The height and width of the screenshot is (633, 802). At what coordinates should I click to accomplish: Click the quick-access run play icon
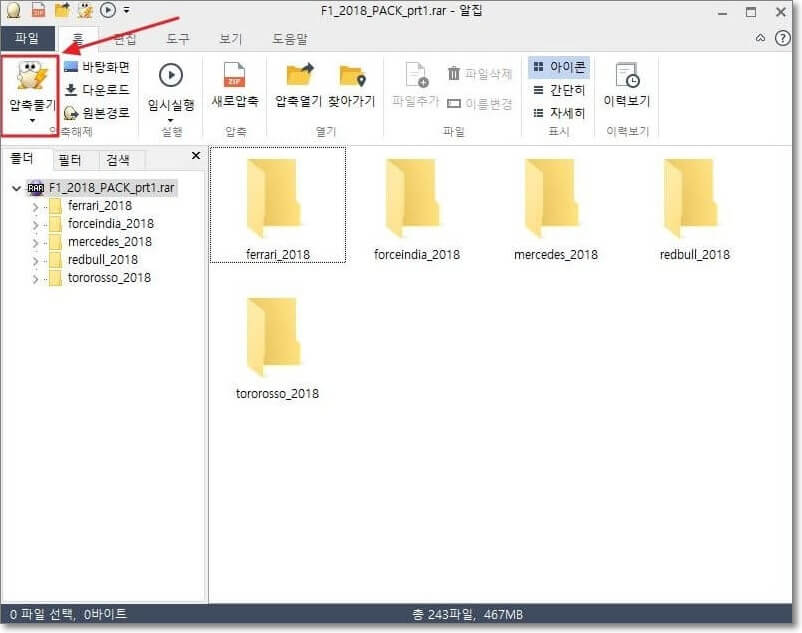coord(107,10)
